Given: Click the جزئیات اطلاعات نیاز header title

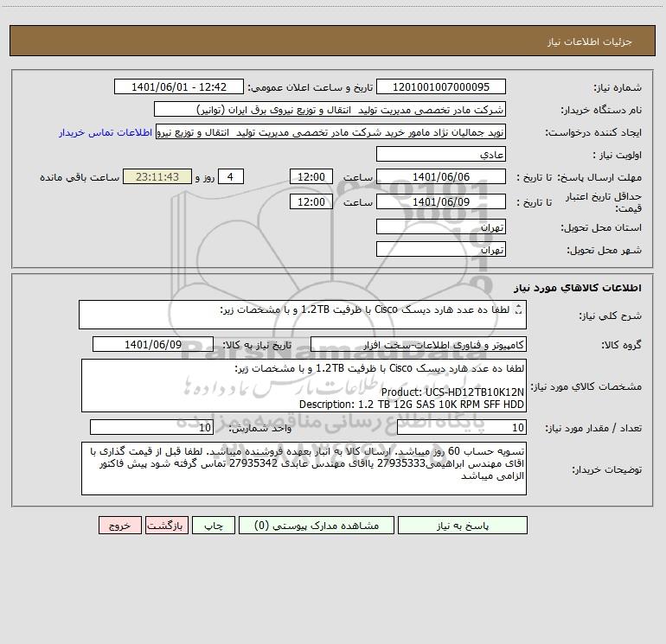Looking at the screenshot, I should (x=590, y=41).
